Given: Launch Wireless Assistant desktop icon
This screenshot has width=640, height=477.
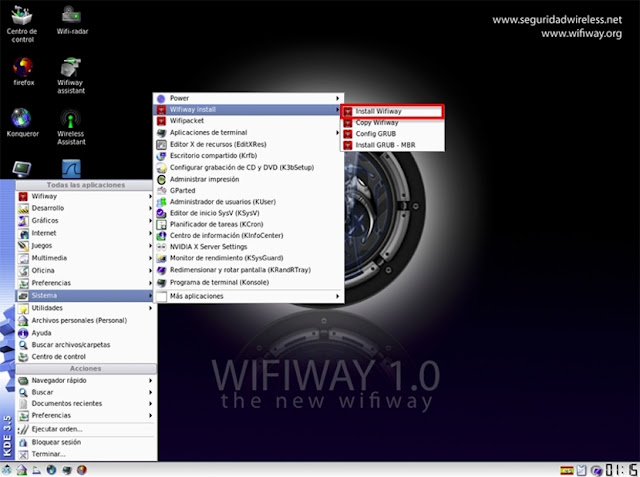Looking at the screenshot, I should [x=71, y=127].
